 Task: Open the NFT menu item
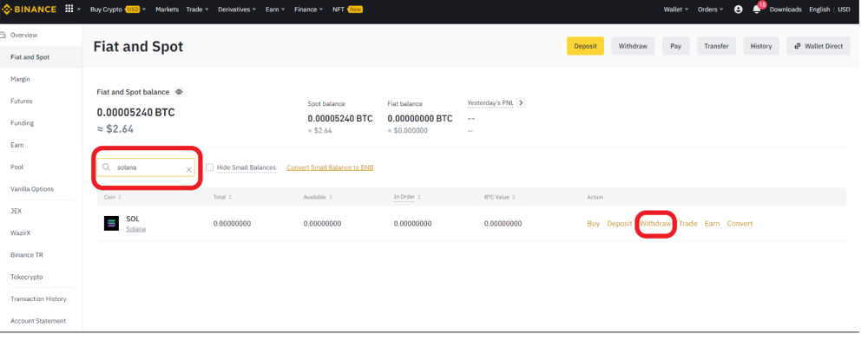tap(347, 10)
